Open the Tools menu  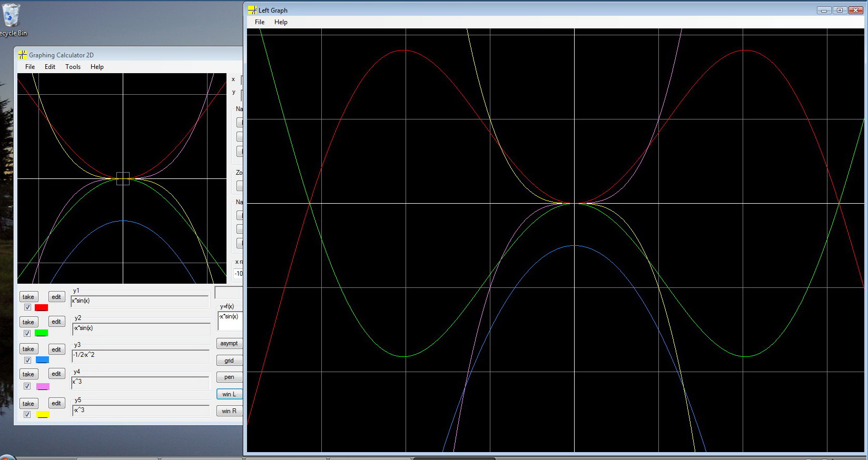tap(73, 67)
